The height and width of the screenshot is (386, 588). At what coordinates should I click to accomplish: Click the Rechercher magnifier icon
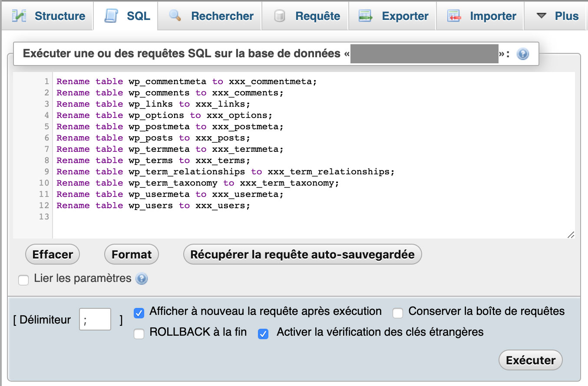175,16
